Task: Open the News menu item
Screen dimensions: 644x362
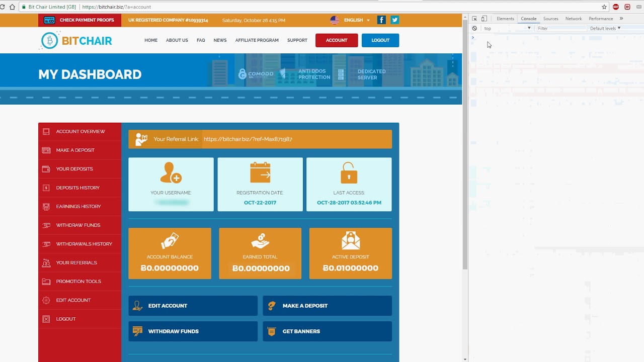Action: (x=220, y=40)
